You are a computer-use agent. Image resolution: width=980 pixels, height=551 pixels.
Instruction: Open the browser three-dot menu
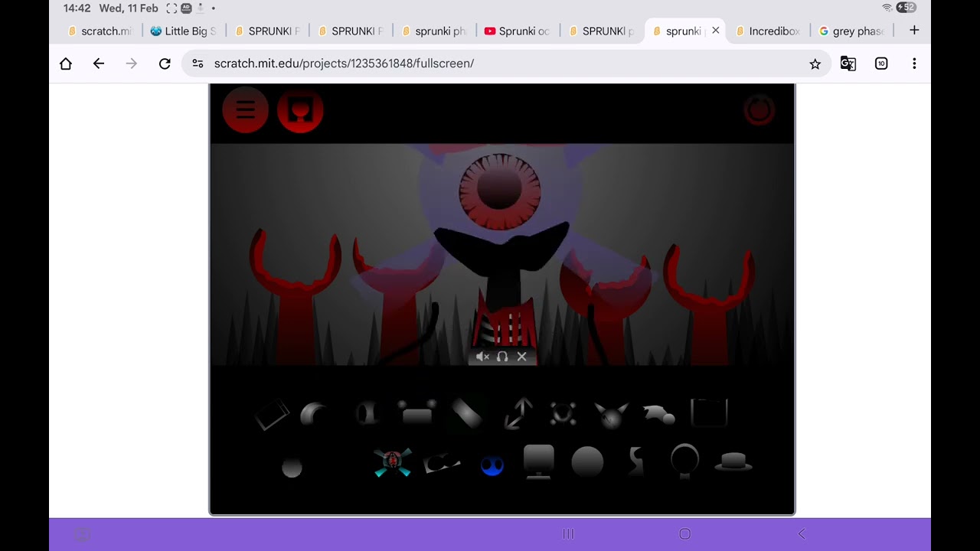[914, 64]
